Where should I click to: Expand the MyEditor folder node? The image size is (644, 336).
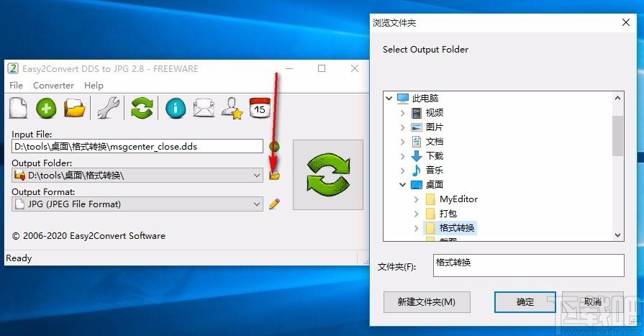[x=416, y=199]
